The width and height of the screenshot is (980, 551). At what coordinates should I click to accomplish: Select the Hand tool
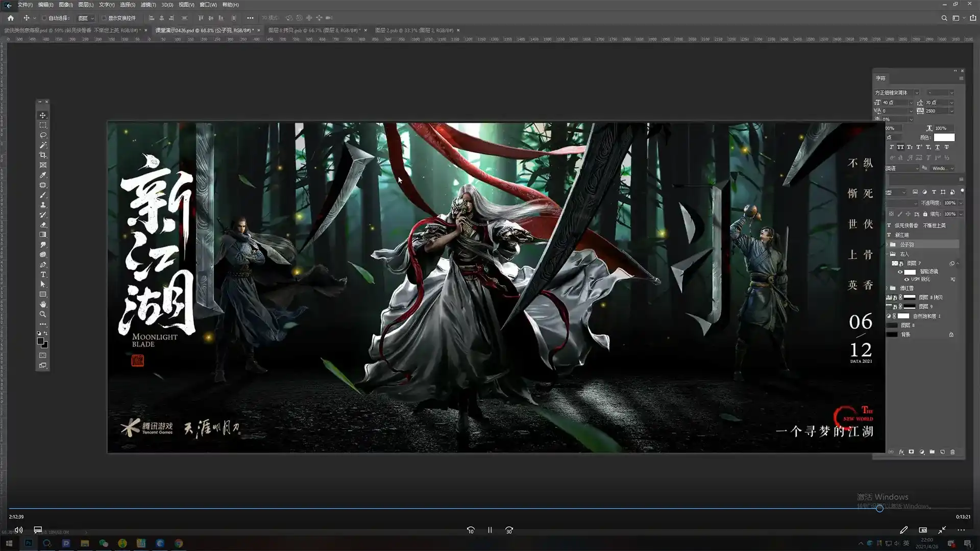click(x=43, y=305)
